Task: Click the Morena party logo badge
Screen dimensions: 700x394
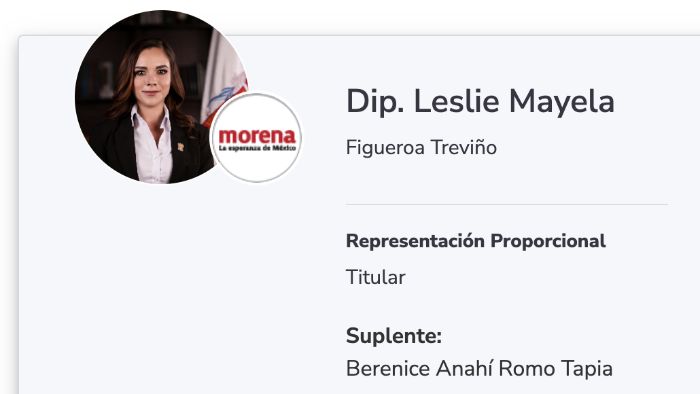Action: 256,138
